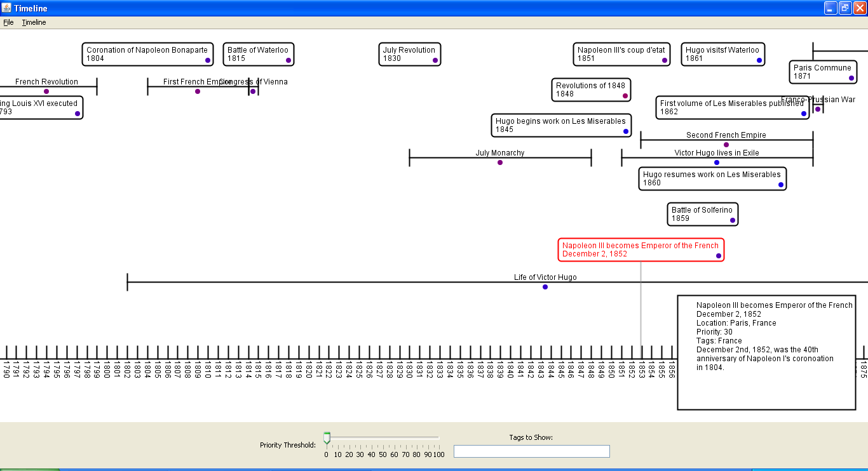This screenshot has width=868, height=471.
Task: Click the dot on July Monarchy span
Action: [500, 163]
